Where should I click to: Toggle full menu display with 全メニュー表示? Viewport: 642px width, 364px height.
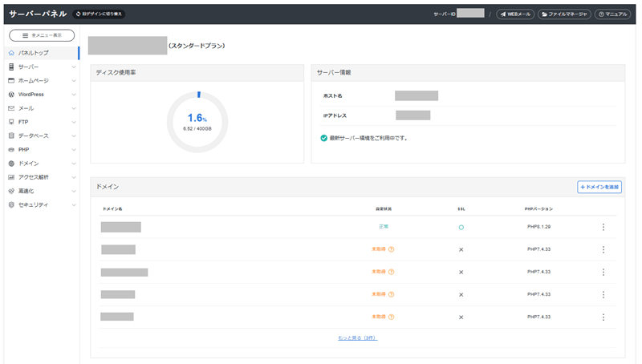coord(42,35)
